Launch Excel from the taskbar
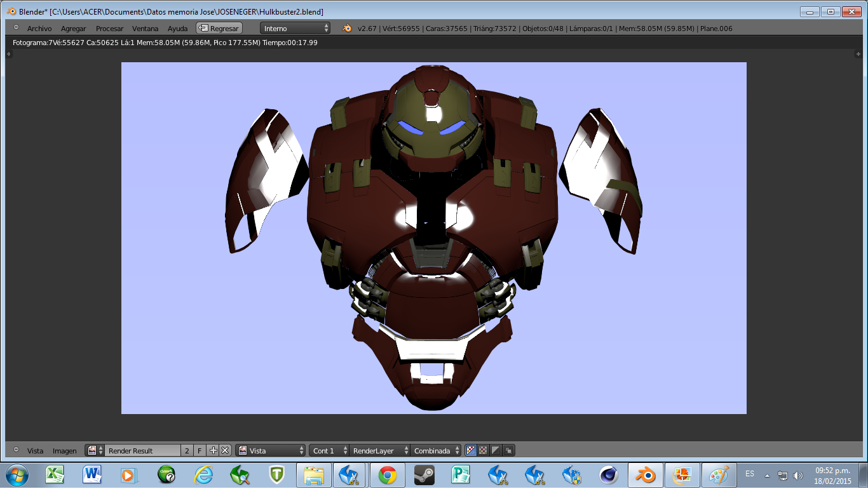The width and height of the screenshot is (868, 489). [55, 475]
